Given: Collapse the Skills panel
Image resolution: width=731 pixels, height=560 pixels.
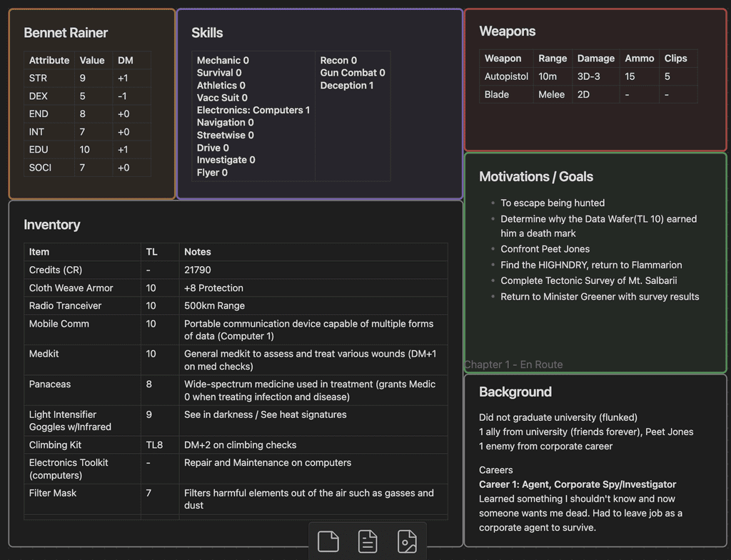Looking at the screenshot, I should 206,32.
